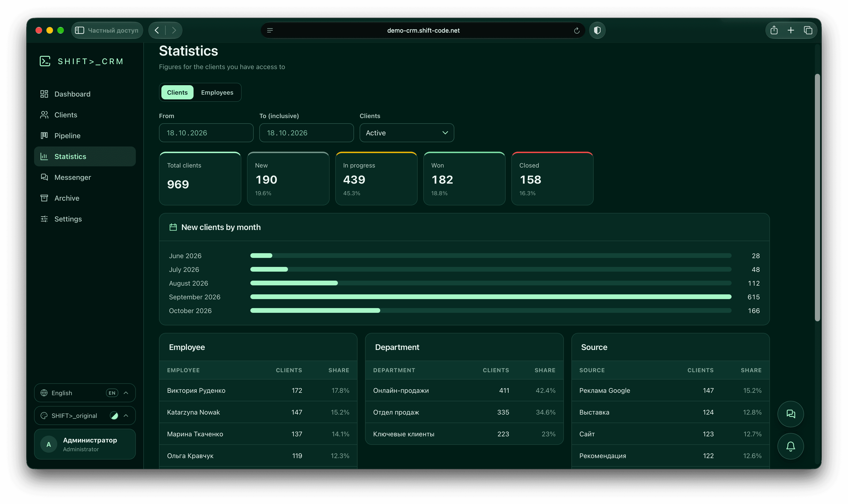848x504 pixels.
Task: Select Statistics sidebar item
Action: coord(84,157)
